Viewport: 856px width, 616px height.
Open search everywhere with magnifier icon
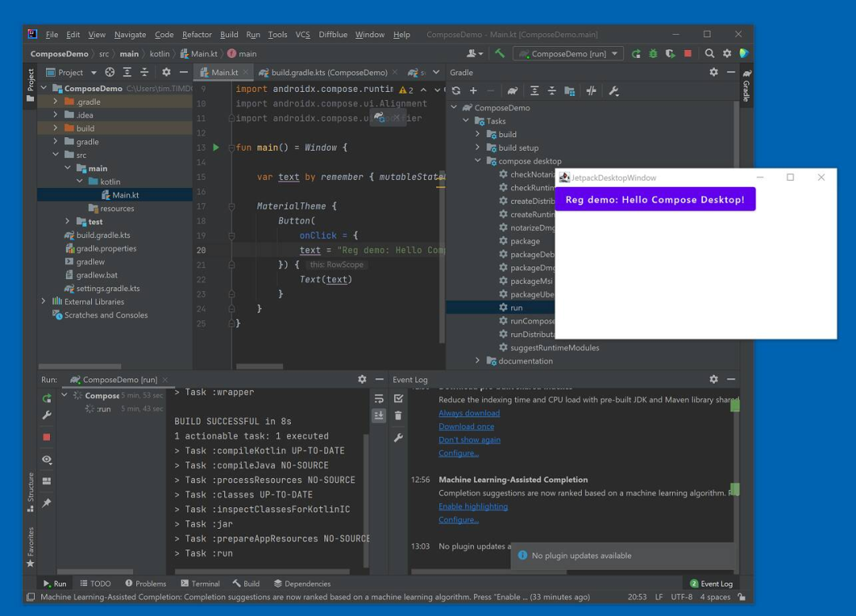709,52
